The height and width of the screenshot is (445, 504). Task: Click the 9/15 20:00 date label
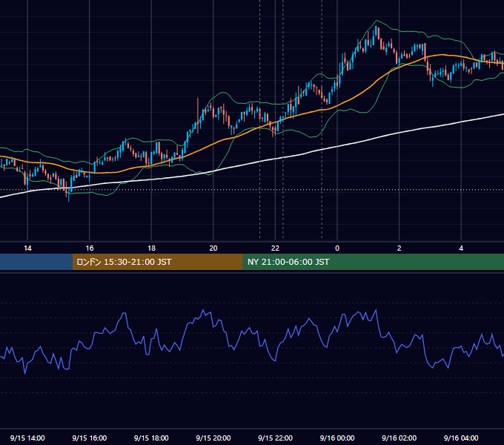click(x=213, y=438)
